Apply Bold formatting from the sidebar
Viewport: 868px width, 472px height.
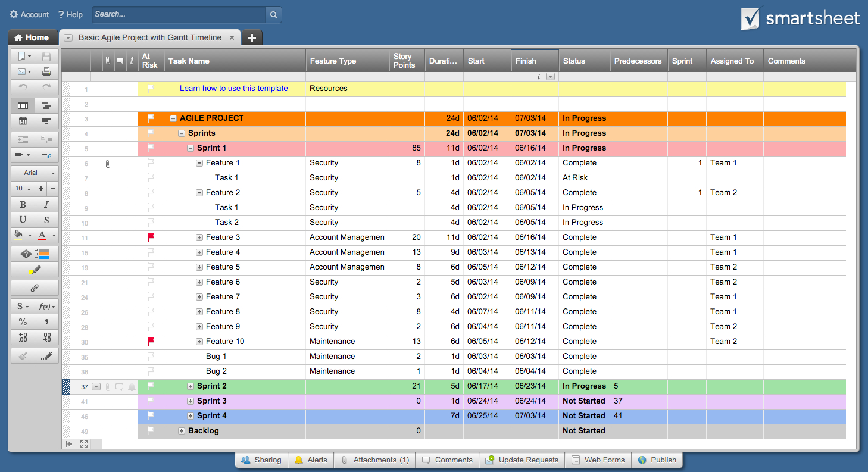pyautogui.click(x=22, y=204)
